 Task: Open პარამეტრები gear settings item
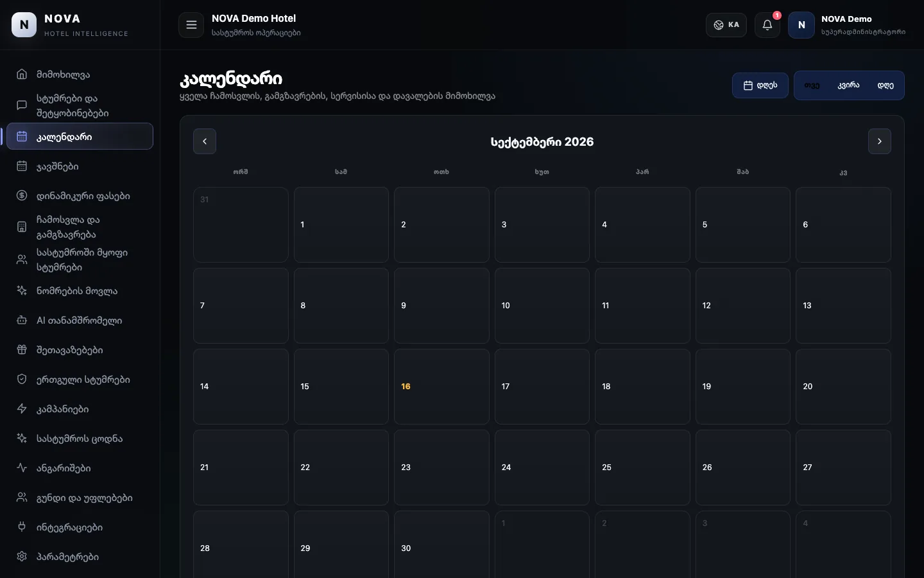tap(80, 557)
